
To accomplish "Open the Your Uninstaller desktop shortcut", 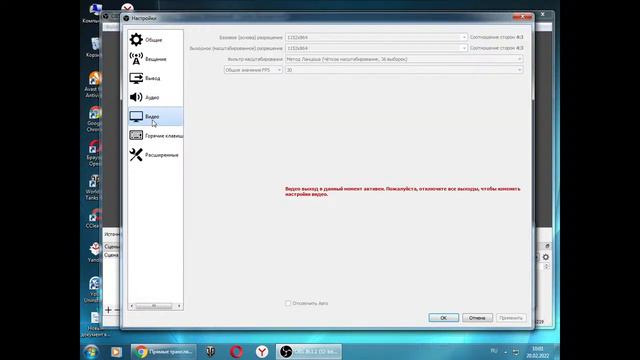I will coord(93,289).
